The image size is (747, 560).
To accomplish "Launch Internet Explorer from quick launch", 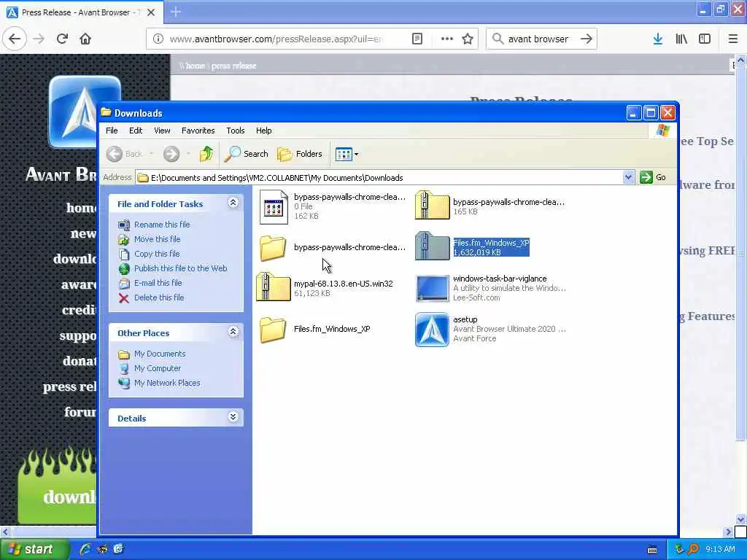I will pyautogui.click(x=85, y=549).
